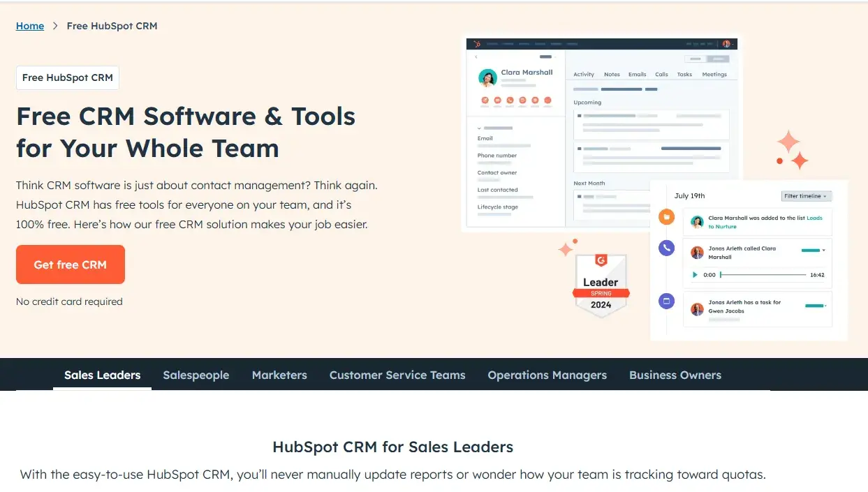Switch to the Salespeople tab
Viewport: 868px width, 492px height.
(x=196, y=375)
